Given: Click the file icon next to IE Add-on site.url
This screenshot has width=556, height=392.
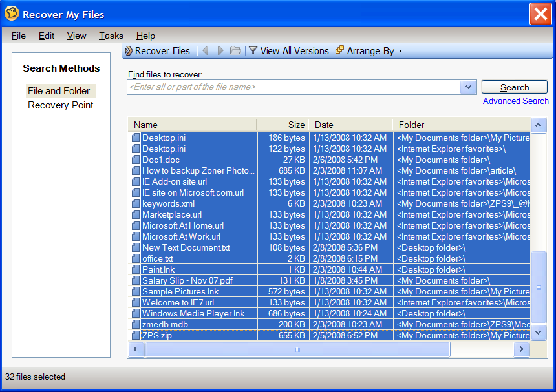Looking at the screenshot, I should pyautogui.click(x=136, y=181).
